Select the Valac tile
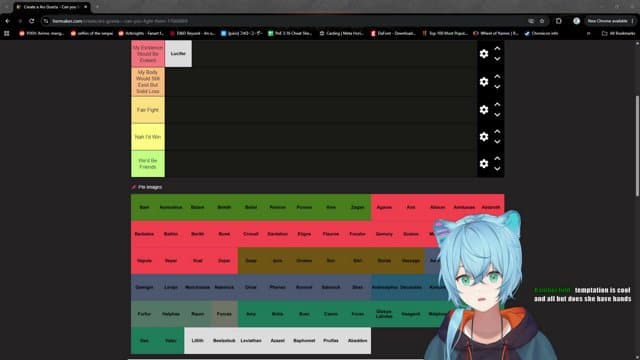640x360 pixels. (x=171, y=340)
